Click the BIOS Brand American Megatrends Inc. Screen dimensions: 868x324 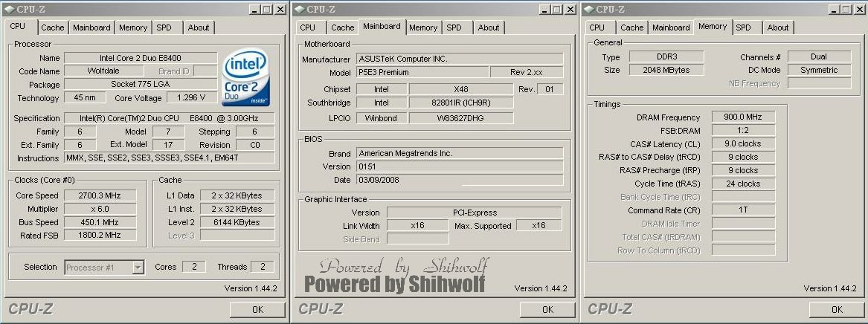460,153
